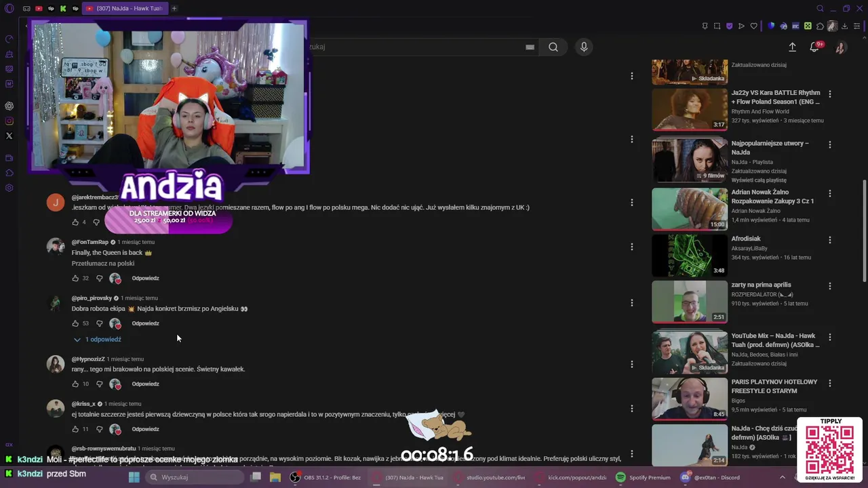Open the green dice extension icon
Screen dimensions: 868x488
808,26
